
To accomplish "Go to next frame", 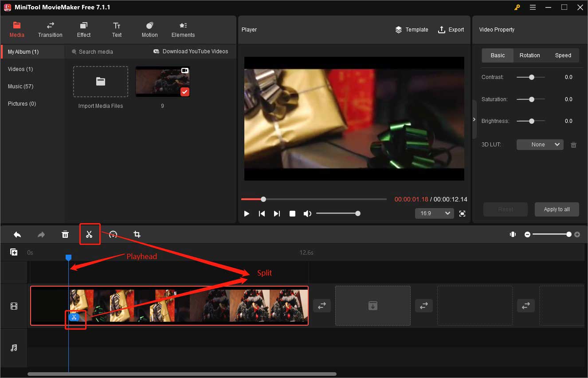I will click(277, 213).
